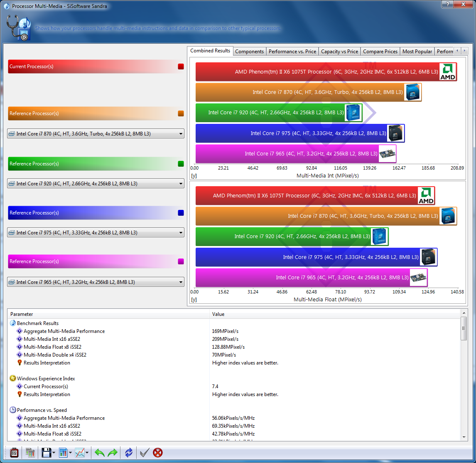Switch to the Combined Results tab

click(x=210, y=51)
